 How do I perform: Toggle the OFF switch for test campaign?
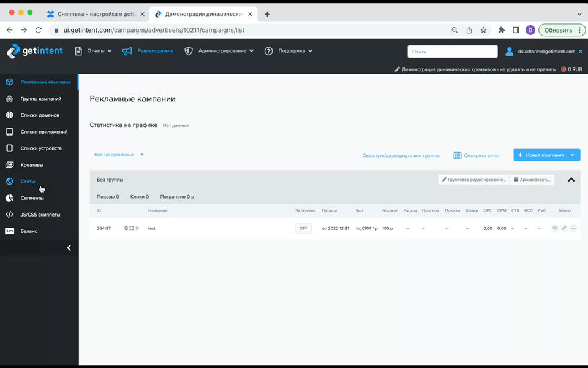[x=303, y=228]
